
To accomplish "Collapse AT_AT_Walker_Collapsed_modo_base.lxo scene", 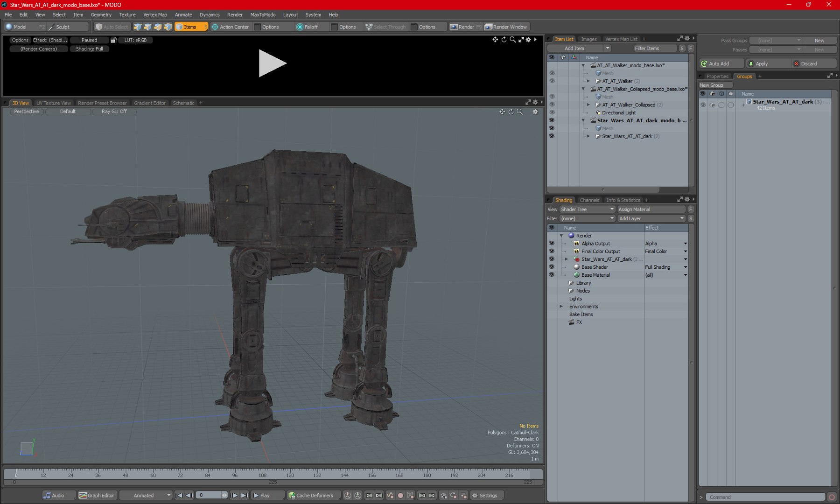I will (x=583, y=89).
